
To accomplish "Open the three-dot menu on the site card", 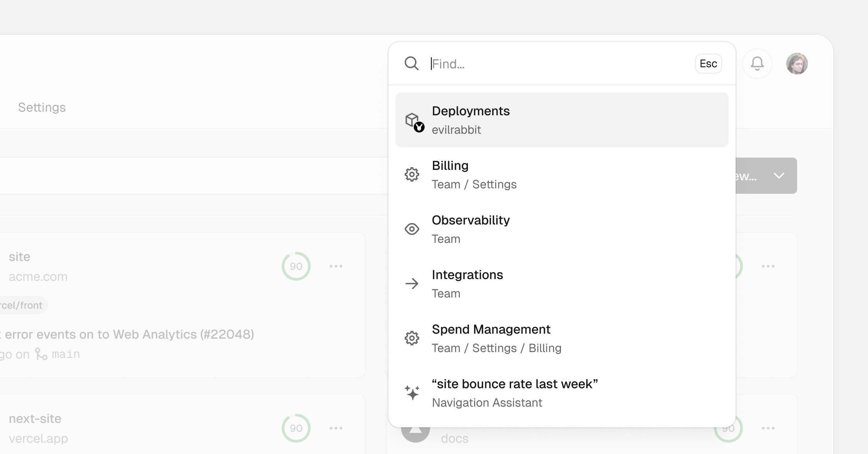I will (336, 266).
